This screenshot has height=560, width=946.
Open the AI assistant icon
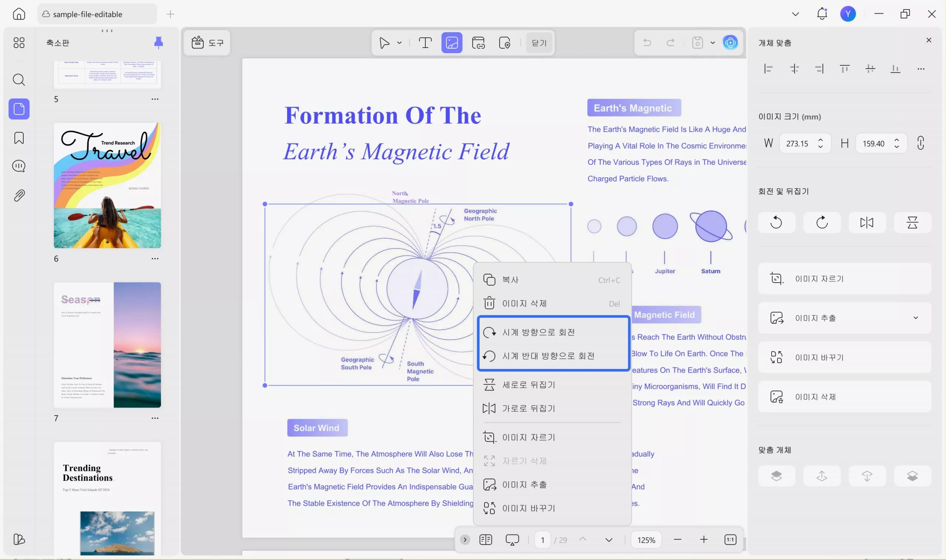730,42
